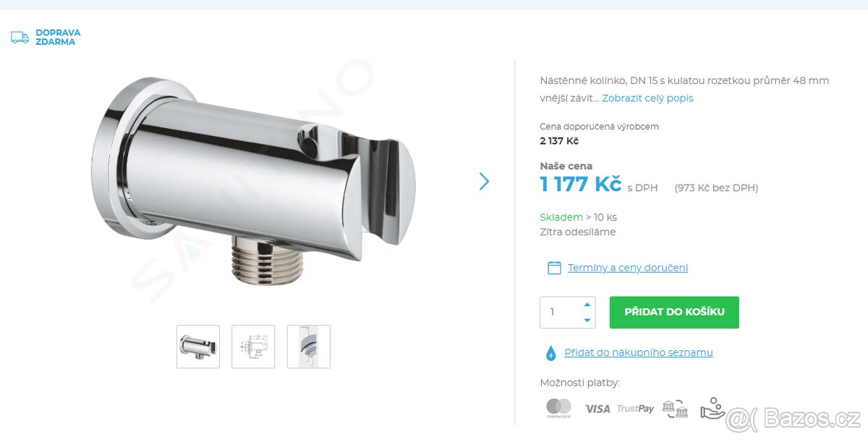The width and height of the screenshot is (868, 440).
Task: Click the VISA payment logo
Action: tap(597, 409)
